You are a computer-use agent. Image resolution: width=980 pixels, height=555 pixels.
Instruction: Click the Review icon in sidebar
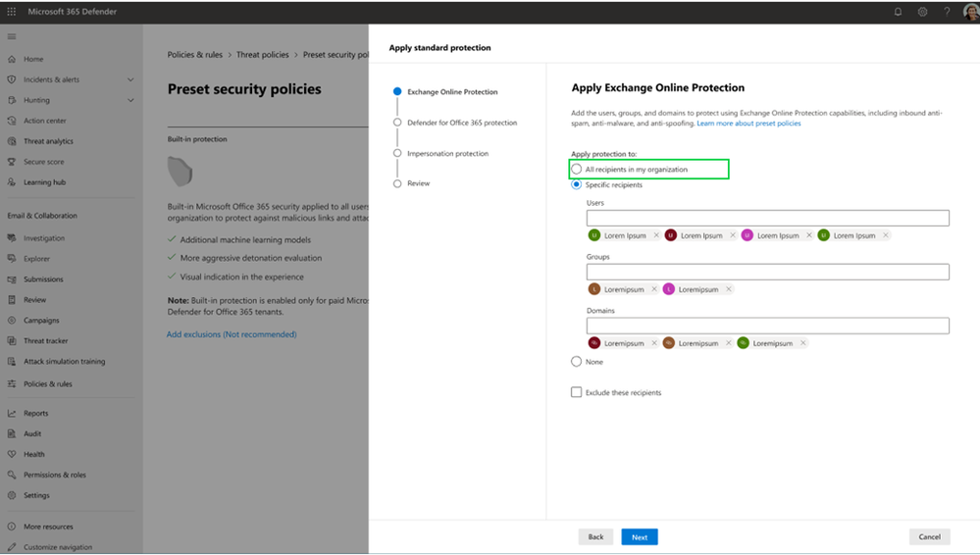[x=11, y=300]
